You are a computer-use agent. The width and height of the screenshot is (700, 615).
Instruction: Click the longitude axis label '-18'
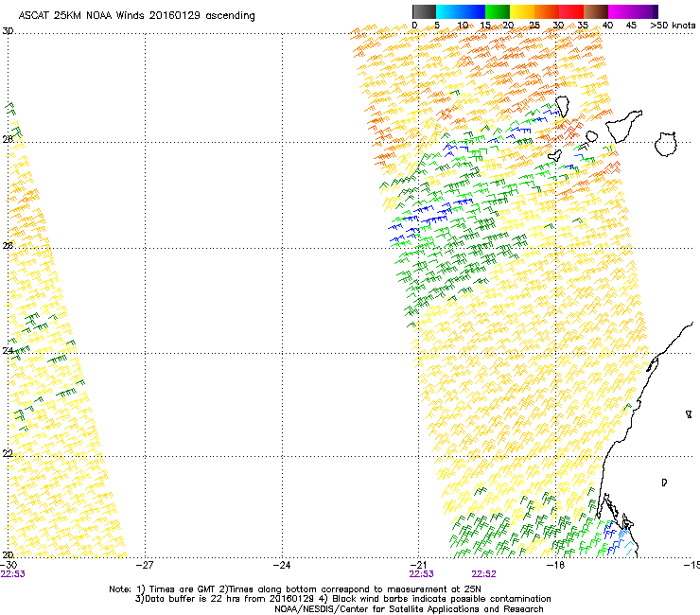click(556, 565)
